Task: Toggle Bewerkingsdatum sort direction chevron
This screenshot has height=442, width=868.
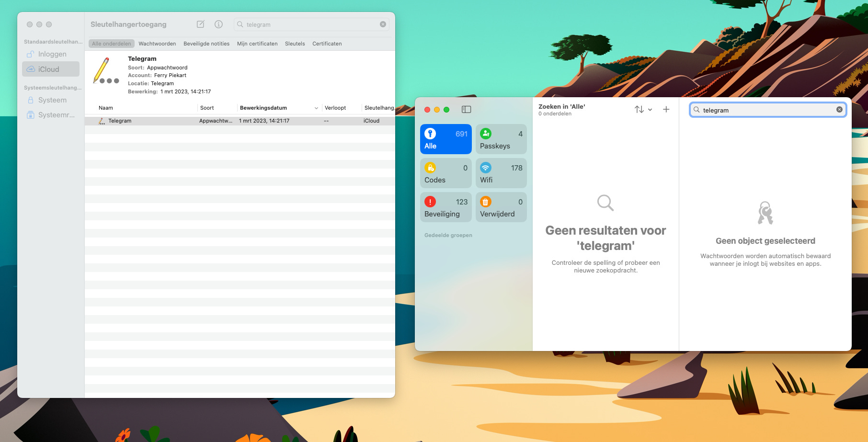Action: pyautogui.click(x=316, y=108)
